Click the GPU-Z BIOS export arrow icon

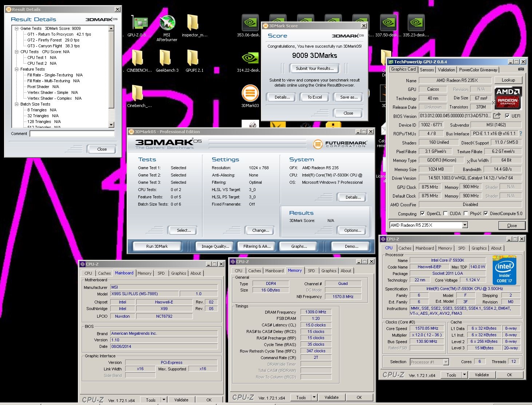tap(497, 116)
